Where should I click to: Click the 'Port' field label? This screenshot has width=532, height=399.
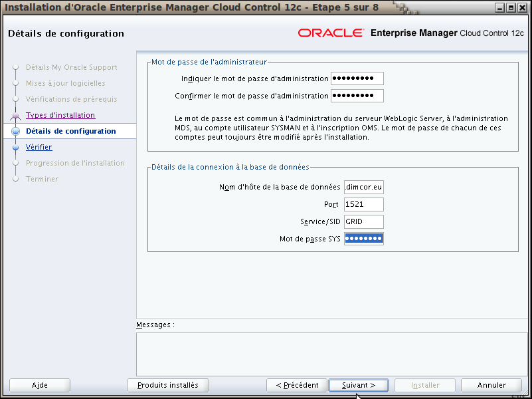(x=331, y=204)
